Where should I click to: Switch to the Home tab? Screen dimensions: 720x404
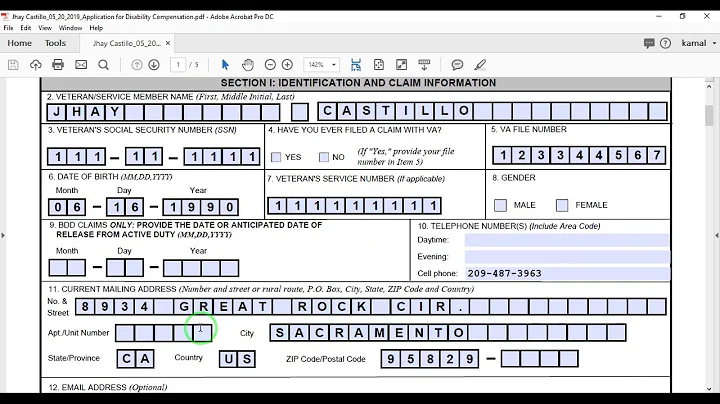pos(19,43)
